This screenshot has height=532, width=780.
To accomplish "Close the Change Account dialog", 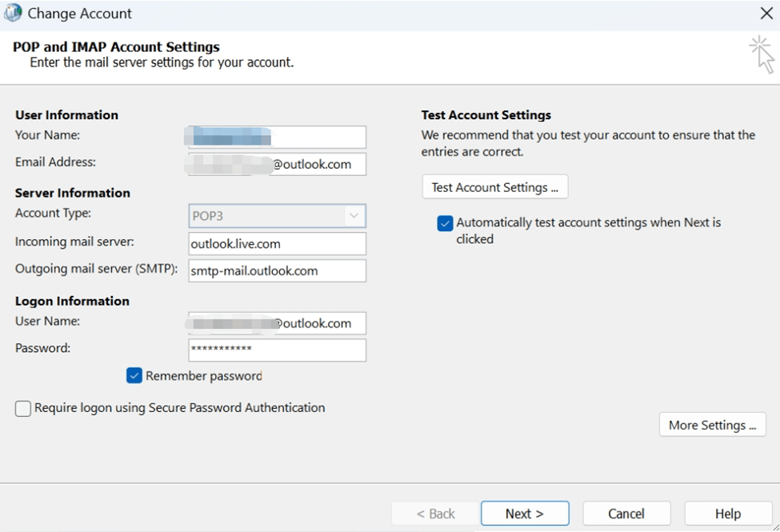I will (766, 14).
